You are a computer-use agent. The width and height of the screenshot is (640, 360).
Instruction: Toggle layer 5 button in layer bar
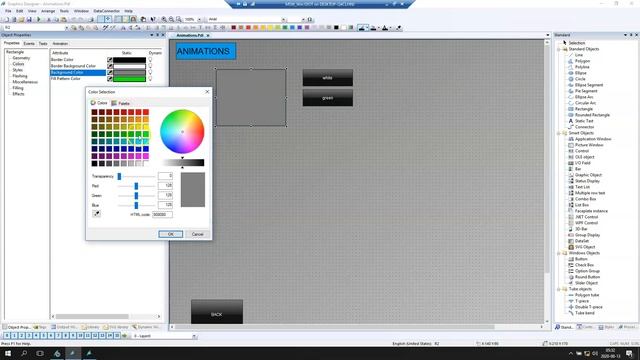tap(43, 336)
